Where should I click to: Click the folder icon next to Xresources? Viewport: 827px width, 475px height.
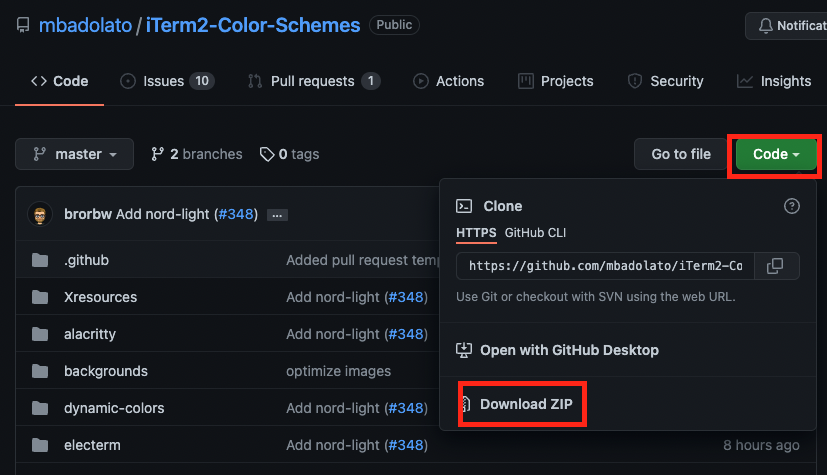pyautogui.click(x=40, y=297)
